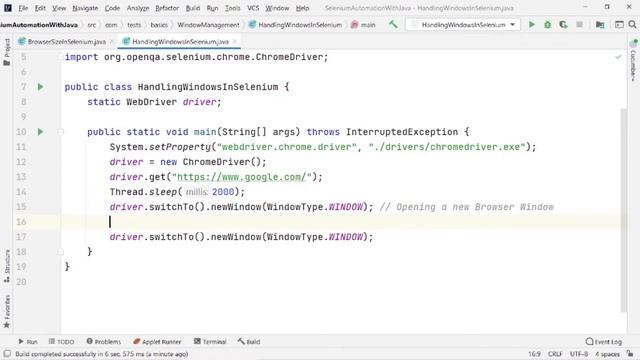The image size is (640, 360).
Task: Open the Navigate menu
Action: [x=85, y=8]
